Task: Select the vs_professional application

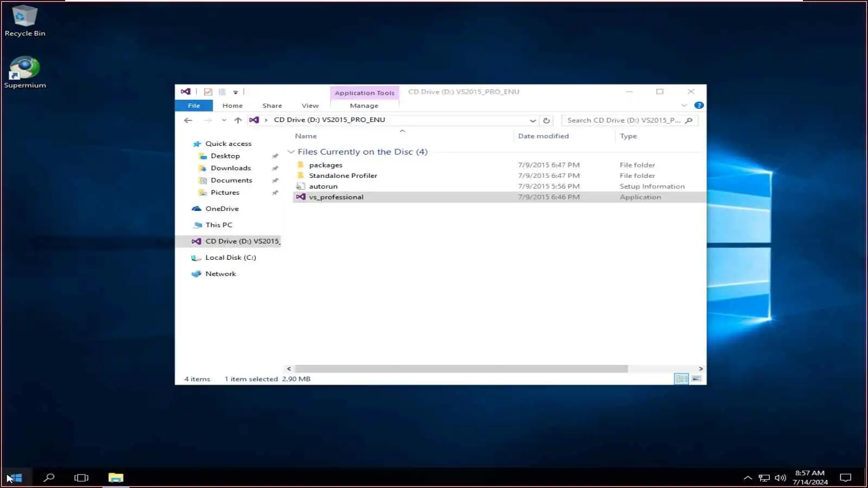Action: (336, 197)
